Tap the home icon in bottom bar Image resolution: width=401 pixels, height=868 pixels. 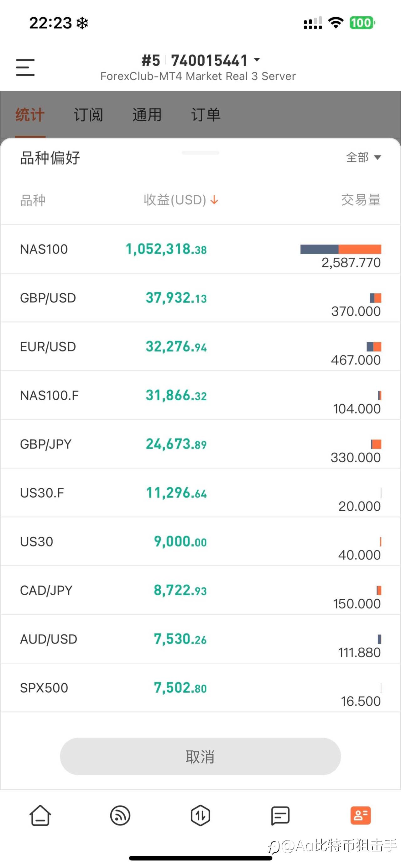coord(40,816)
